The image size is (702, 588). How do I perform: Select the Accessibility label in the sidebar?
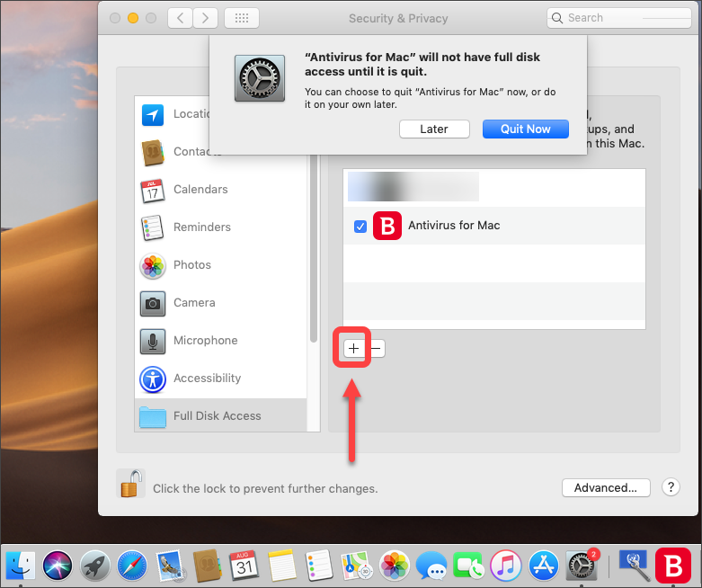pyautogui.click(x=208, y=379)
